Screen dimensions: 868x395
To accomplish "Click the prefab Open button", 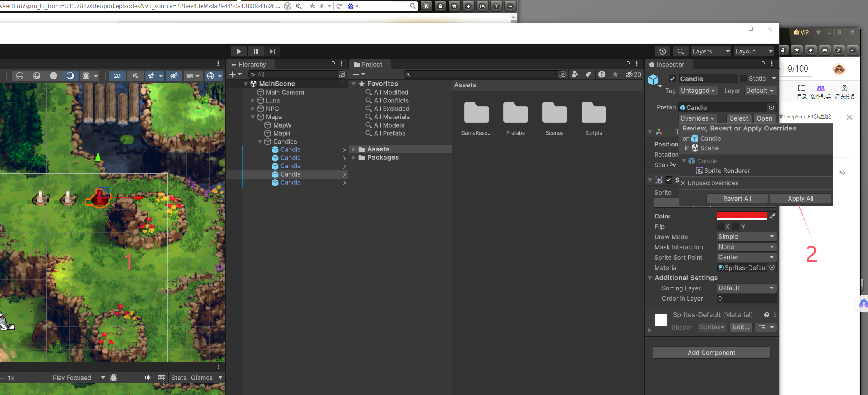I will coord(764,118).
